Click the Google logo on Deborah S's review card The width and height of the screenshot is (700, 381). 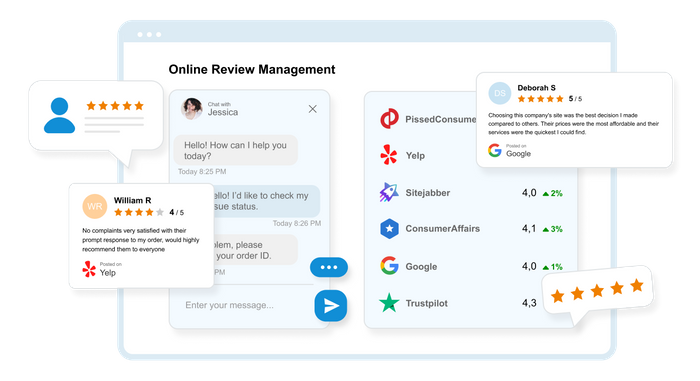pos(495,150)
